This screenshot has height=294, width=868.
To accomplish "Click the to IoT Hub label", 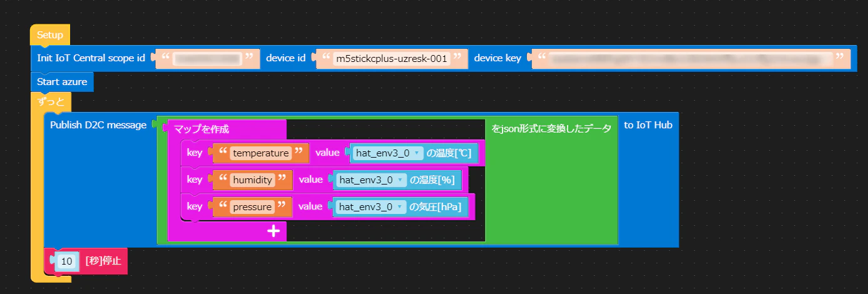I will (648, 125).
